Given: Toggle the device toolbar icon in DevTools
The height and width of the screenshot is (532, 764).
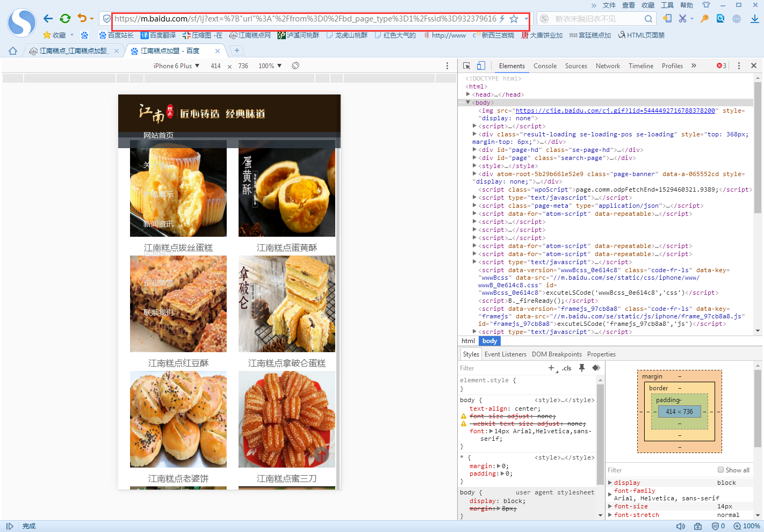Looking at the screenshot, I should tap(481, 65).
